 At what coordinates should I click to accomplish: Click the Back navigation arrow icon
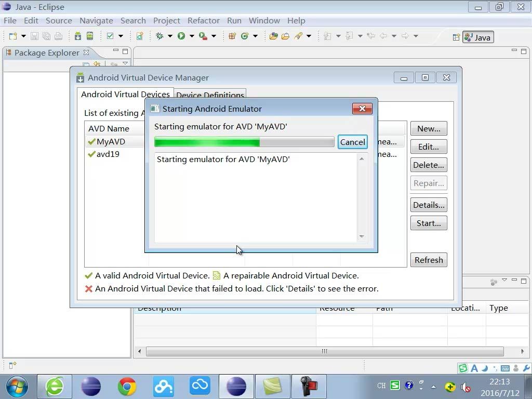(x=383, y=36)
